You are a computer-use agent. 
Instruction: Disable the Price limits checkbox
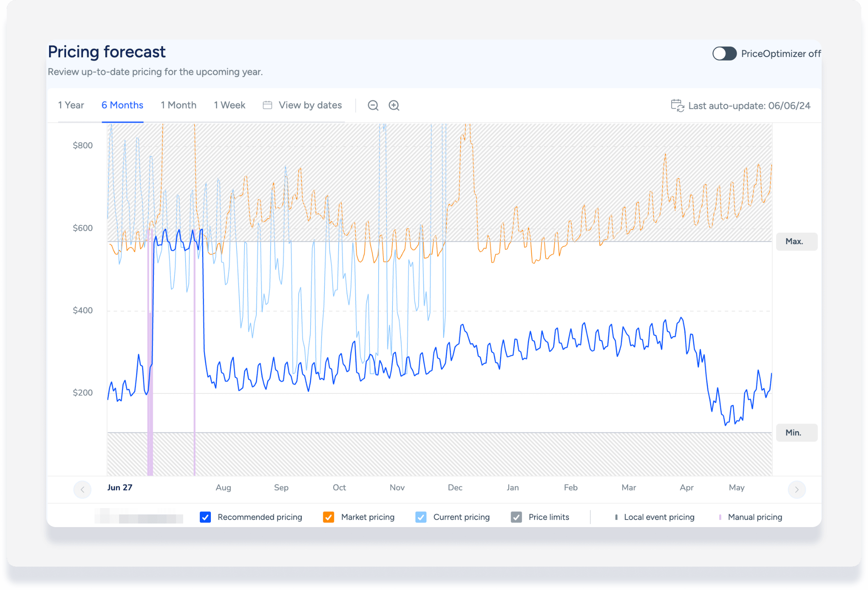516,517
